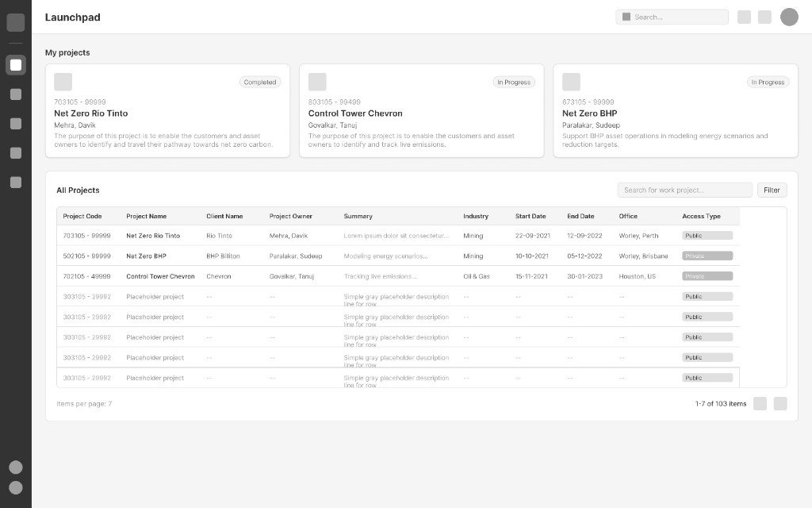Click the Modeling energy scenarios summary text

tap(386, 256)
